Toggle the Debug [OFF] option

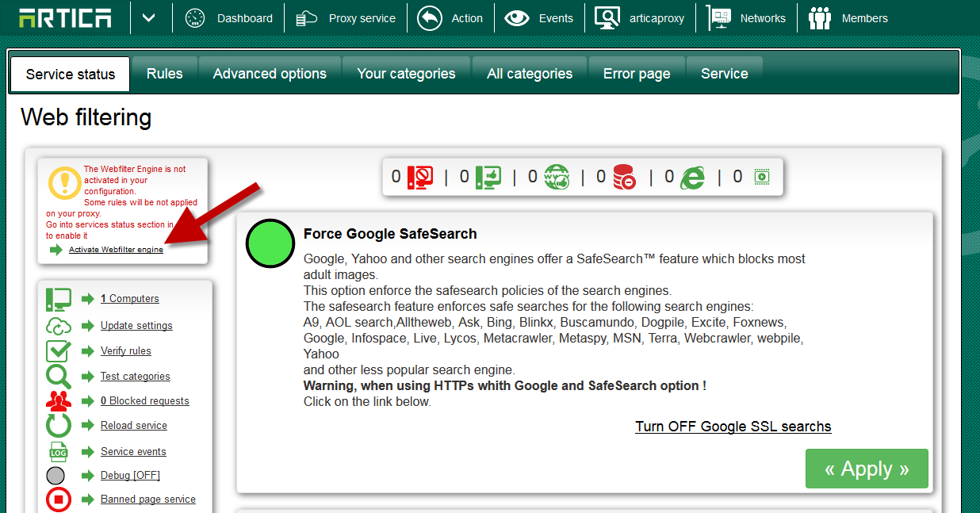(x=130, y=476)
